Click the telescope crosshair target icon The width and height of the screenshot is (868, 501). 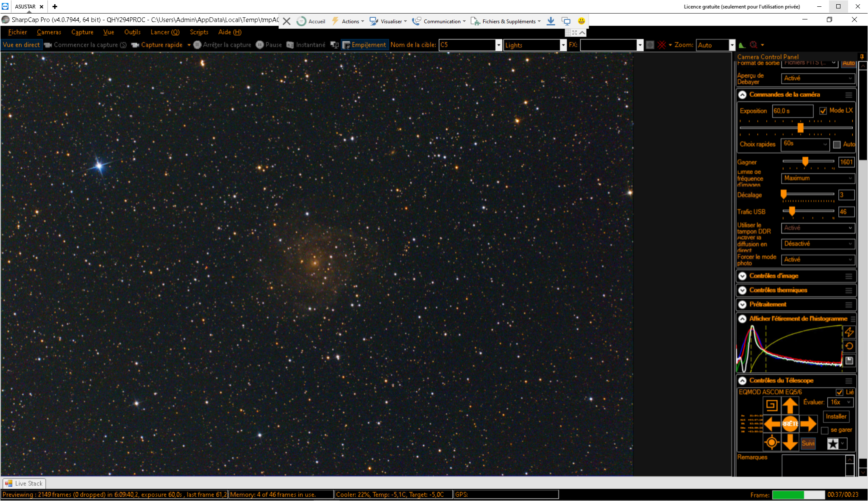coord(772,442)
